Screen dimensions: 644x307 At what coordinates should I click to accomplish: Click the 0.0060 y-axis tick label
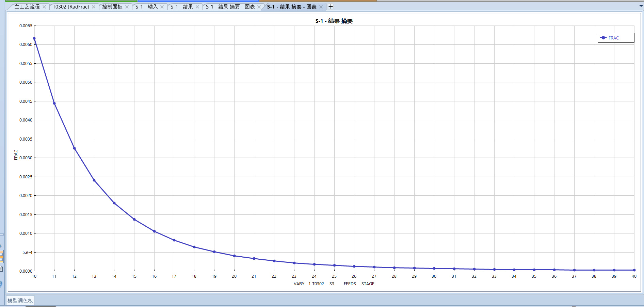pos(26,45)
